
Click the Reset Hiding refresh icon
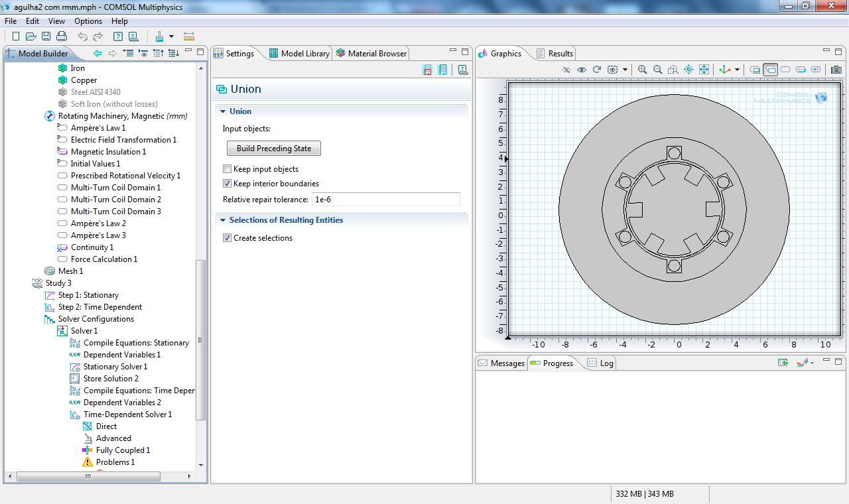596,70
